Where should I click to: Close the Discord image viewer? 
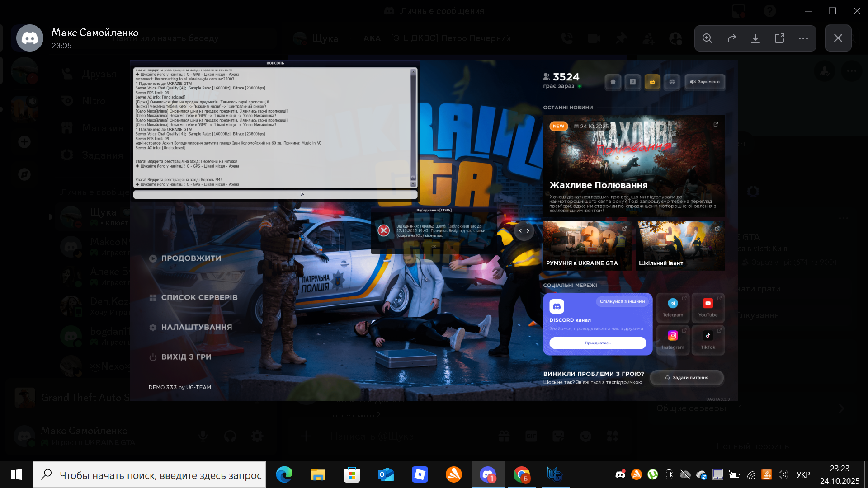pyautogui.click(x=838, y=38)
